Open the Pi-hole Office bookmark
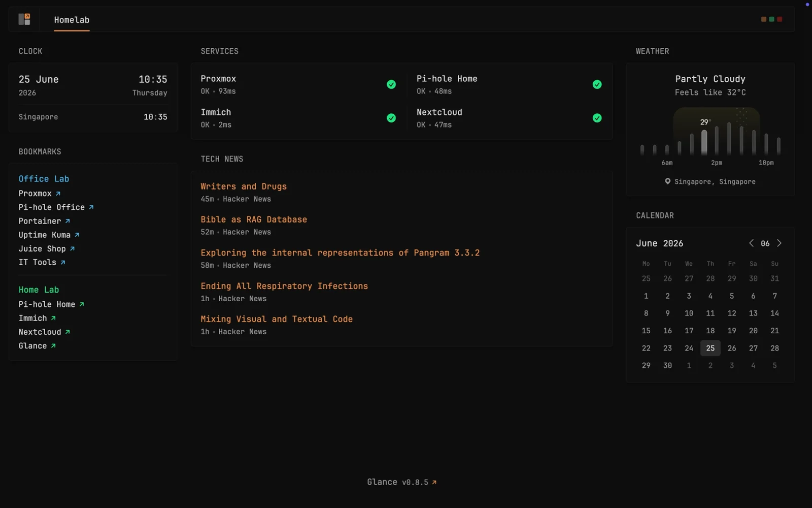 pos(56,207)
